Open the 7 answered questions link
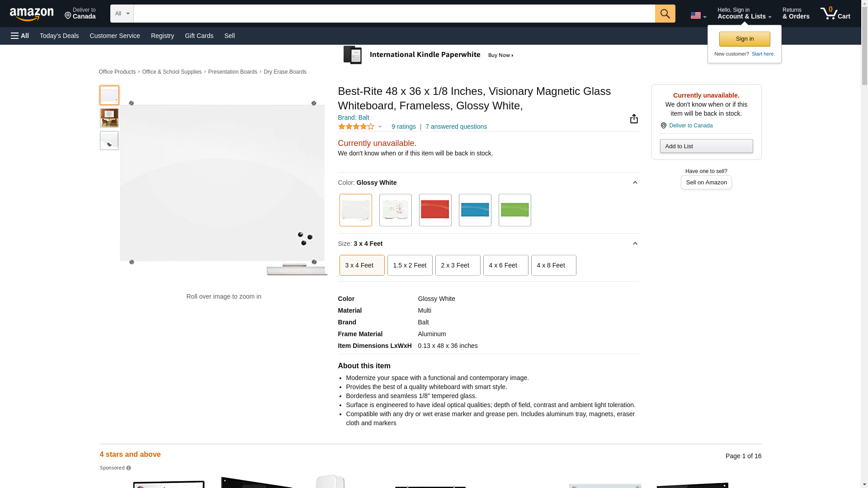 click(456, 127)
